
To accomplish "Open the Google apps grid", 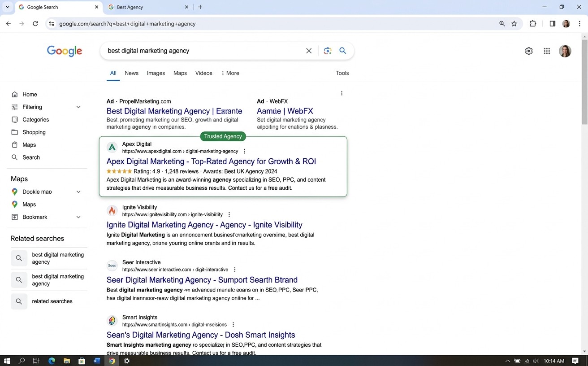I will coord(547,51).
